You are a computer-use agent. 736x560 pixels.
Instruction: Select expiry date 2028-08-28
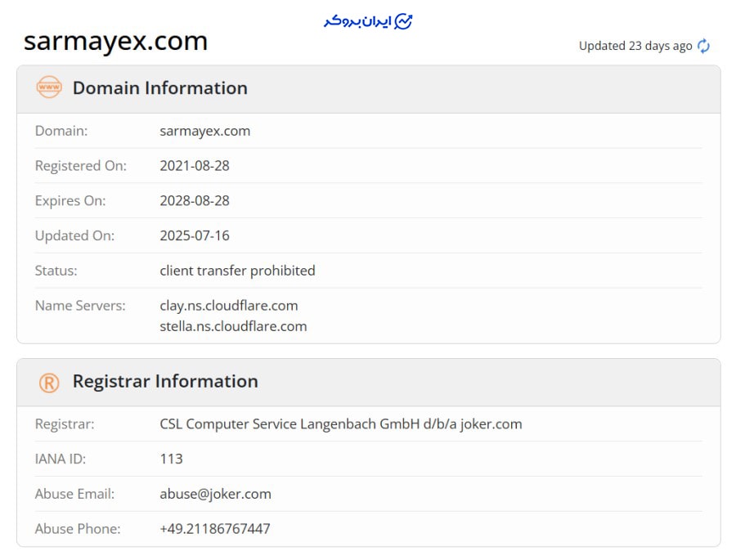(x=195, y=200)
